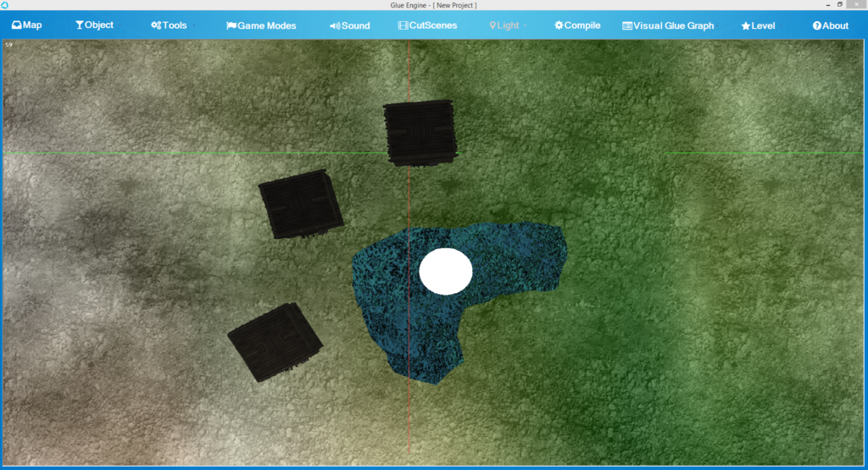Click the CutScenes film strip icon
This screenshot has height=470, width=868.
[x=403, y=25]
